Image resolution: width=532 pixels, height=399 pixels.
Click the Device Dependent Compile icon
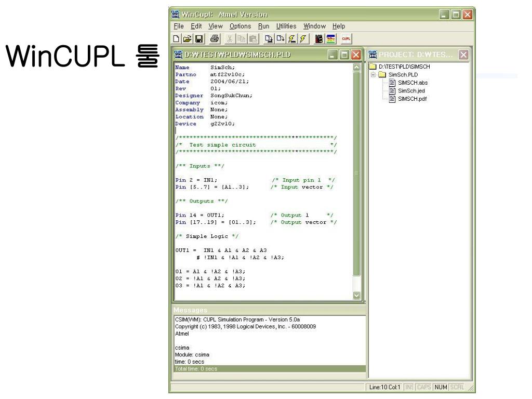(269, 38)
